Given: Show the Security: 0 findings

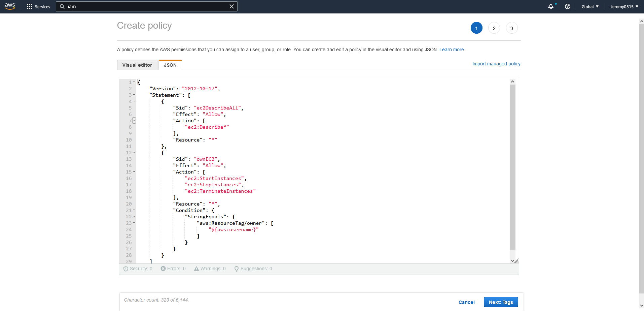Looking at the screenshot, I should [x=138, y=269].
